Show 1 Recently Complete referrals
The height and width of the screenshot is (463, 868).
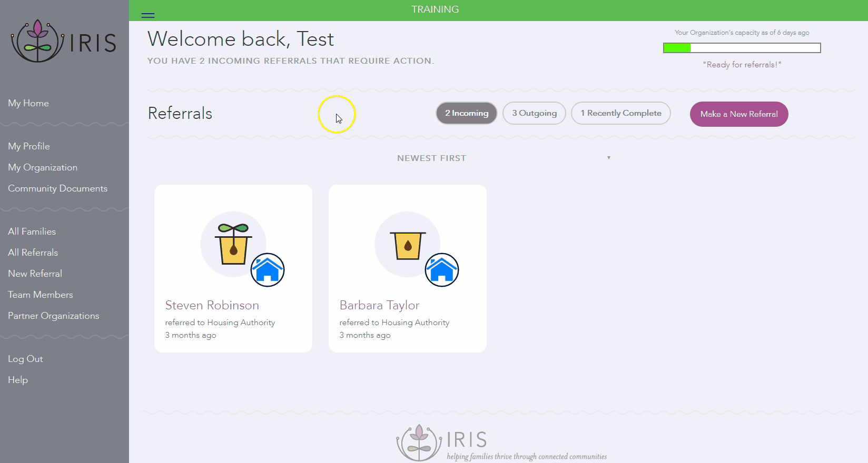pyautogui.click(x=620, y=113)
